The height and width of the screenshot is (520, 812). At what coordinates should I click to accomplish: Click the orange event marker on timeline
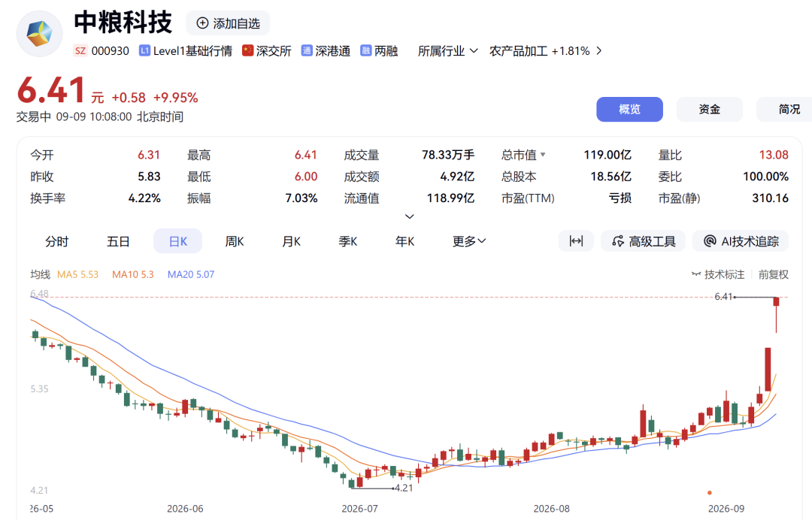710,493
